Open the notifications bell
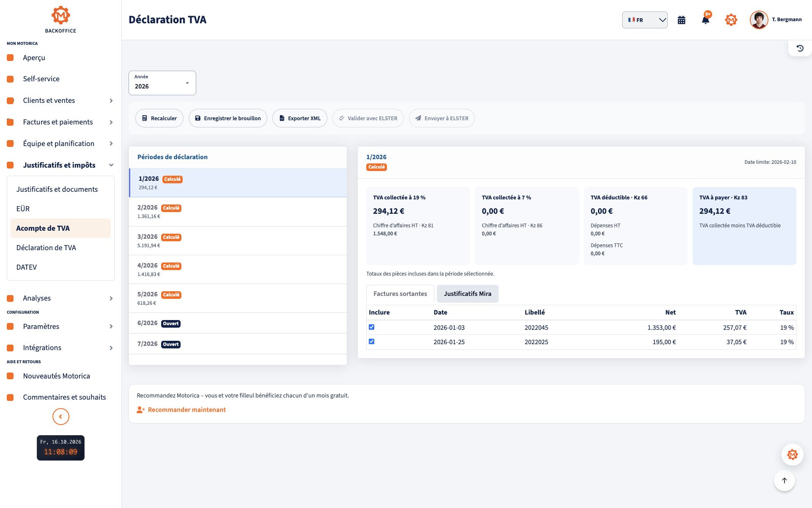The image size is (812, 508). tap(705, 19)
